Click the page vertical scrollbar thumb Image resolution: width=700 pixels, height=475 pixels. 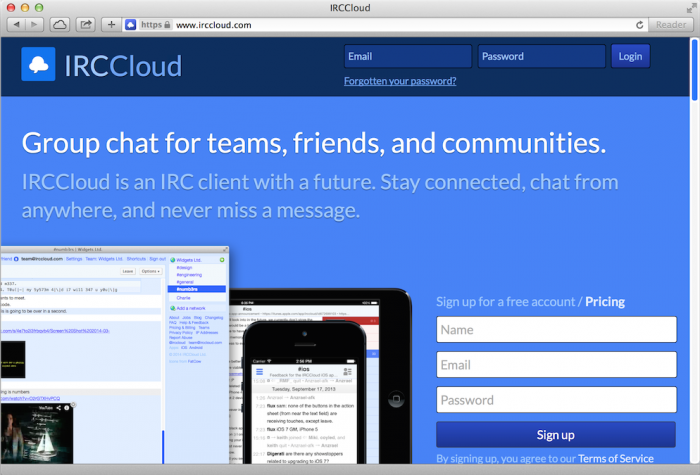[x=694, y=70]
